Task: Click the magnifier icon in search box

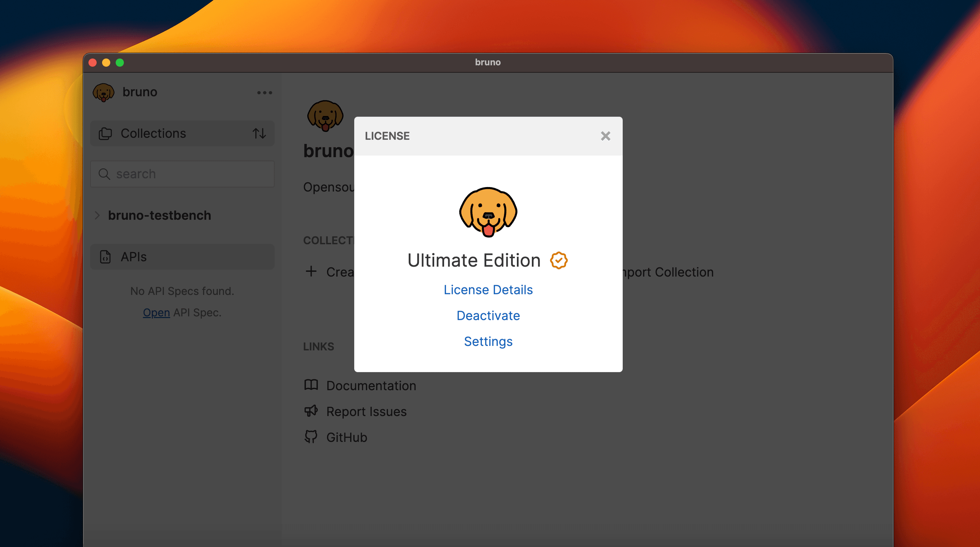Action: click(x=104, y=174)
